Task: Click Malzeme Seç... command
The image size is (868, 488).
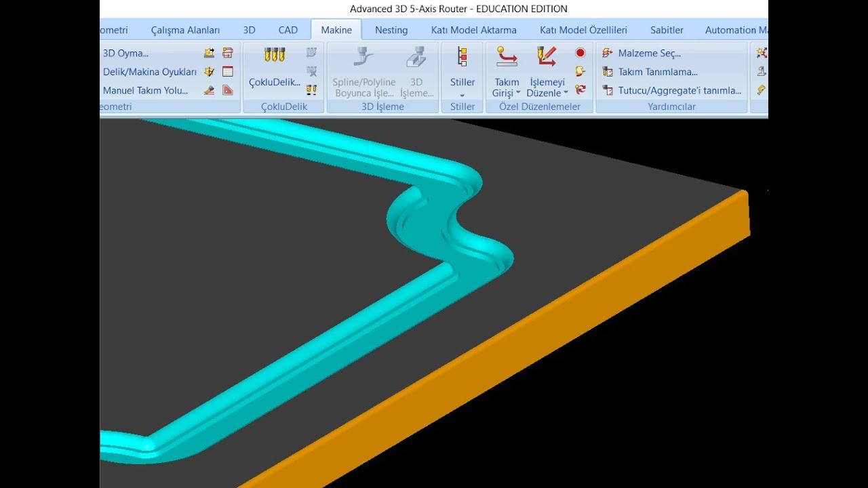Action: (x=650, y=53)
